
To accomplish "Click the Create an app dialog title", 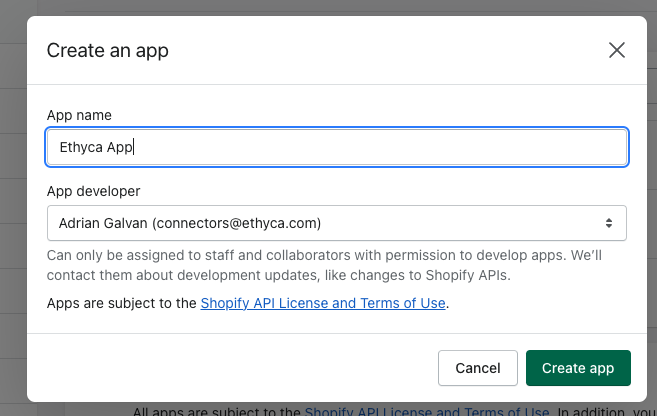I will click(108, 51).
